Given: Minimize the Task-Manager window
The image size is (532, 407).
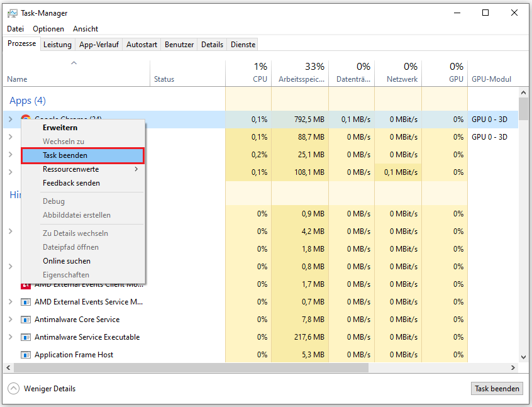Looking at the screenshot, I should tap(457, 13).
